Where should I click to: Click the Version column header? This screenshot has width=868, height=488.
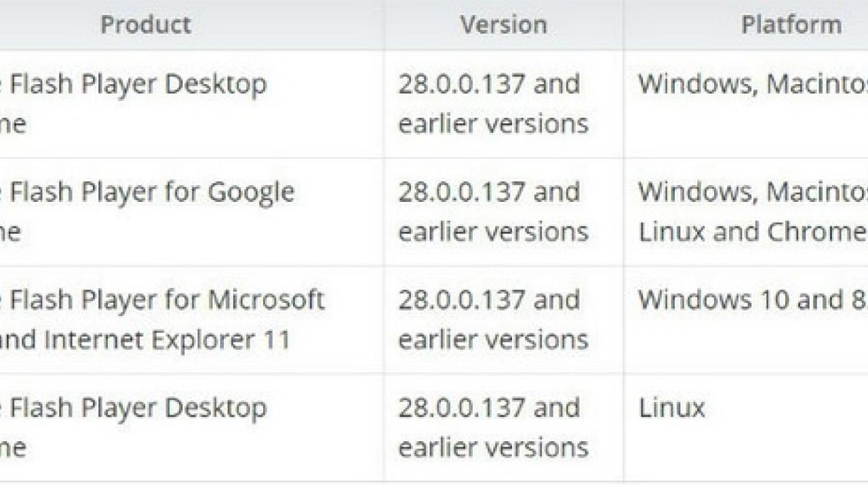(504, 24)
